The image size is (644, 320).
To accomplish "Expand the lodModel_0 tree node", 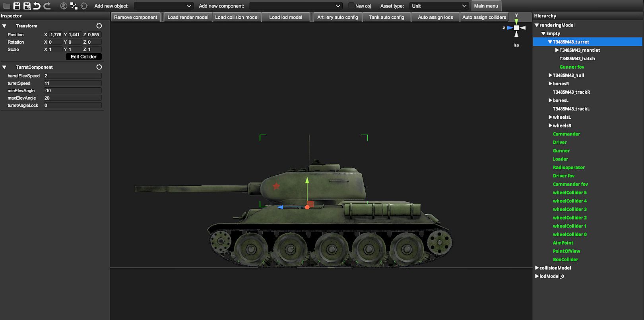I will (x=537, y=276).
